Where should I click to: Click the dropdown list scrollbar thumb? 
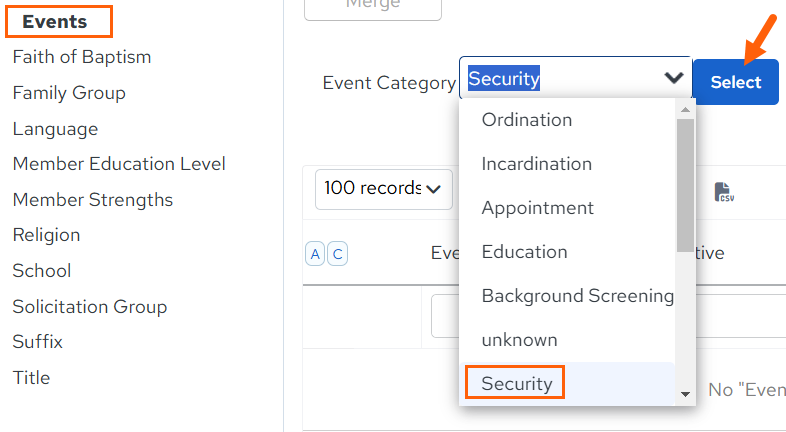685,185
